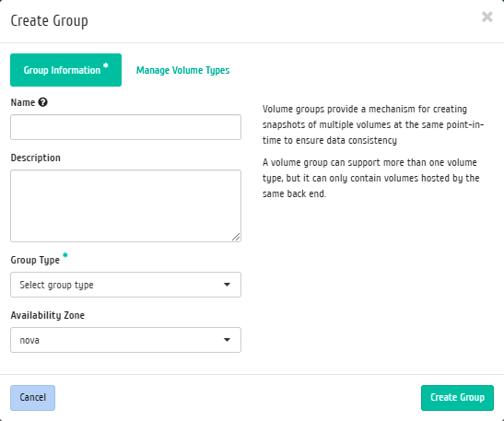Close the Create Group dialog
The height and width of the screenshot is (421, 504).
(x=487, y=17)
